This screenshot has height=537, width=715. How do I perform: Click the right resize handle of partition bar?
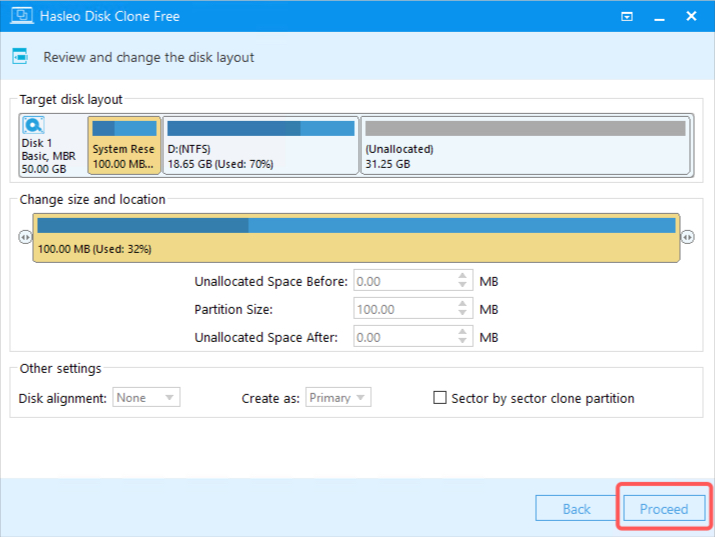pos(687,237)
